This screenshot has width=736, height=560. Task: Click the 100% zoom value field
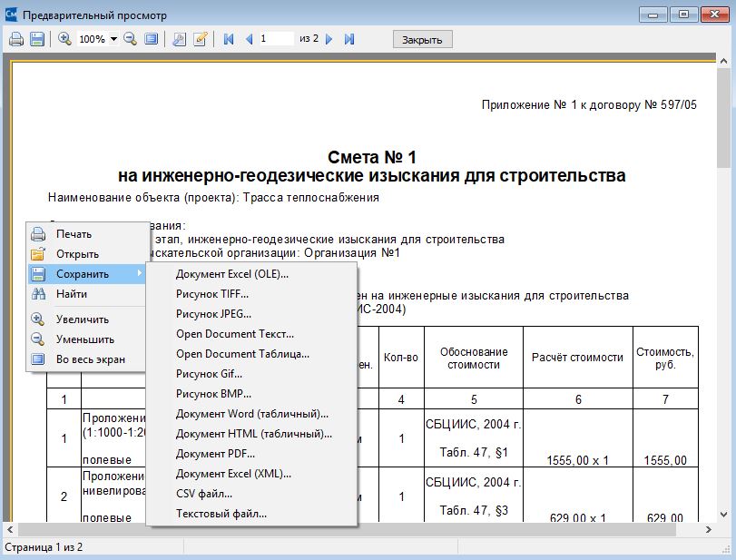93,39
